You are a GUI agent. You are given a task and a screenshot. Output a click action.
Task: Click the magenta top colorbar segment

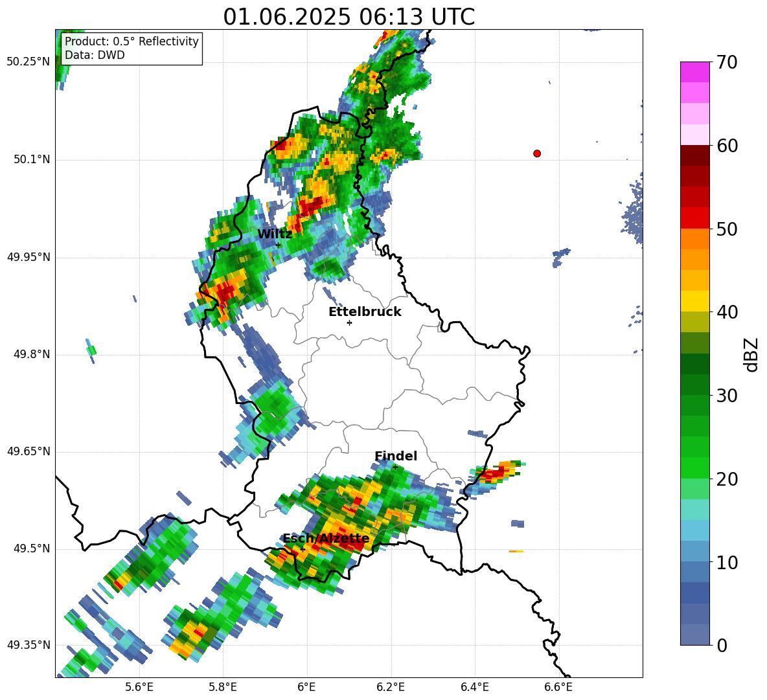pyautogui.click(x=694, y=72)
